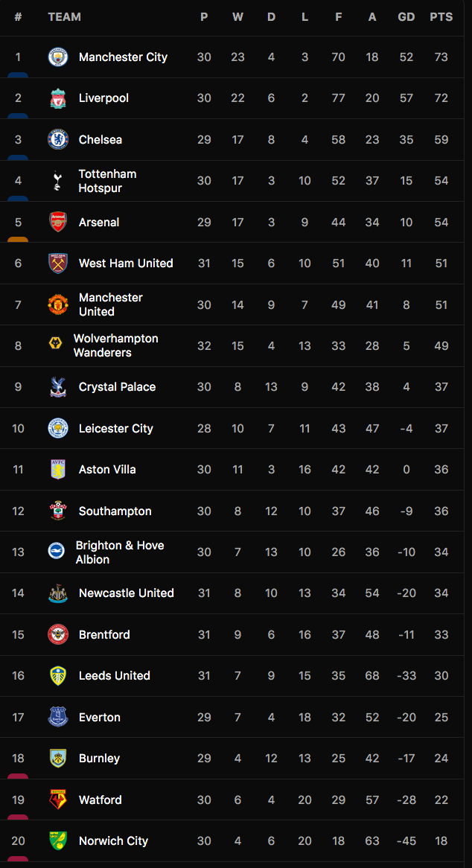Screen dimensions: 472x868
Task: Click the Norwich City canary crest
Action: (58, 841)
